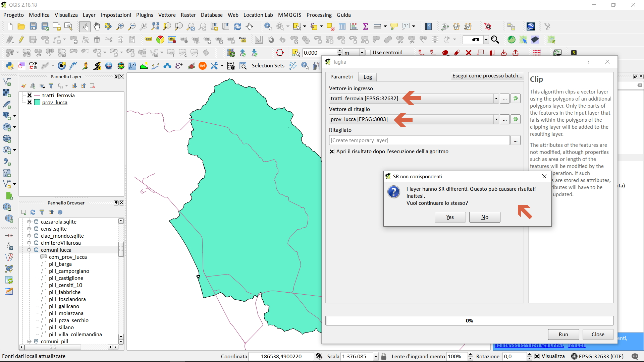Click the prov_lucca green color swatch
Image resolution: width=644 pixels, height=362 pixels.
tap(37, 103)
